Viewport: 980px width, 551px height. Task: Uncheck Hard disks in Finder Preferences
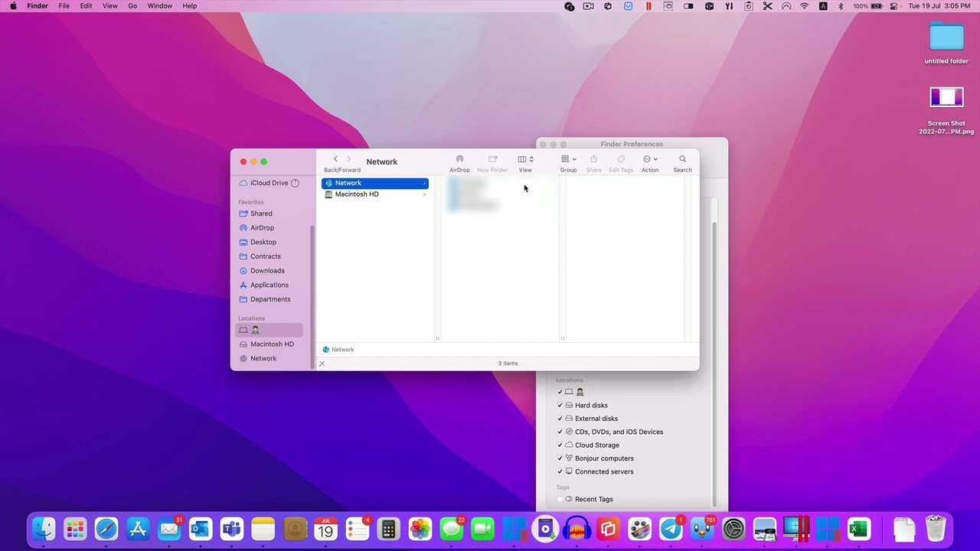(x=560, y=406)
